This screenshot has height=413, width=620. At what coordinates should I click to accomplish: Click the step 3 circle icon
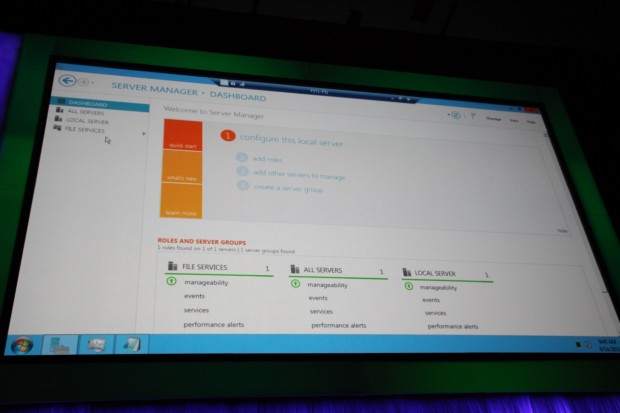point(242,171)
